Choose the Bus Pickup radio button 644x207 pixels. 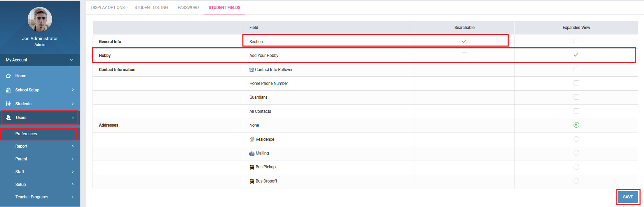click(x=576, y=167)
